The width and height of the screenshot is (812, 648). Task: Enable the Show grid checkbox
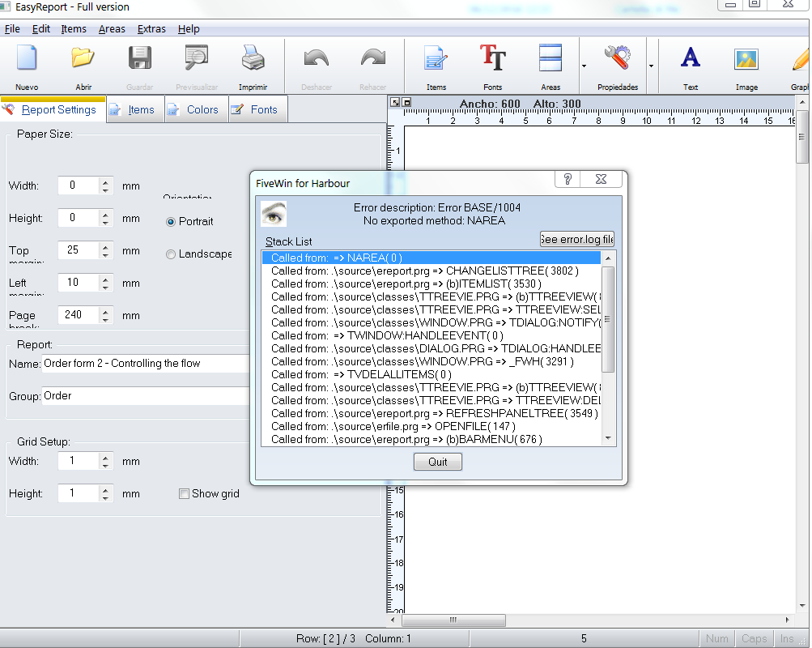coord(184,493)
